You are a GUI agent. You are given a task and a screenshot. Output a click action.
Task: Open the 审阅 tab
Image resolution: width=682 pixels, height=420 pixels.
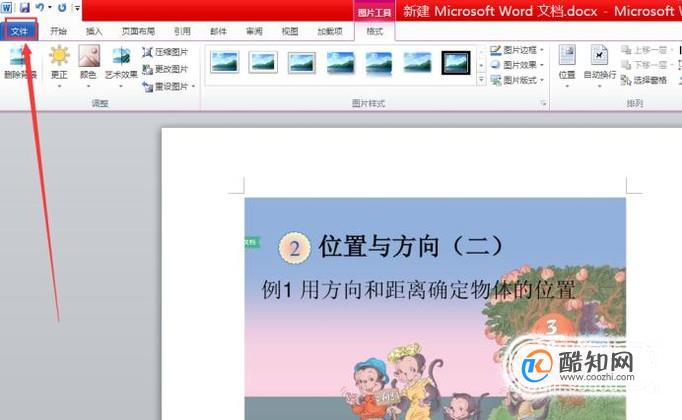[254, 31]
